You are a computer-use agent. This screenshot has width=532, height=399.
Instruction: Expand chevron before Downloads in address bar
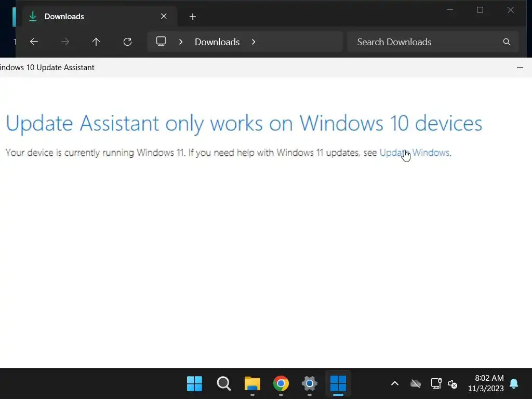(x=181, y=42)
